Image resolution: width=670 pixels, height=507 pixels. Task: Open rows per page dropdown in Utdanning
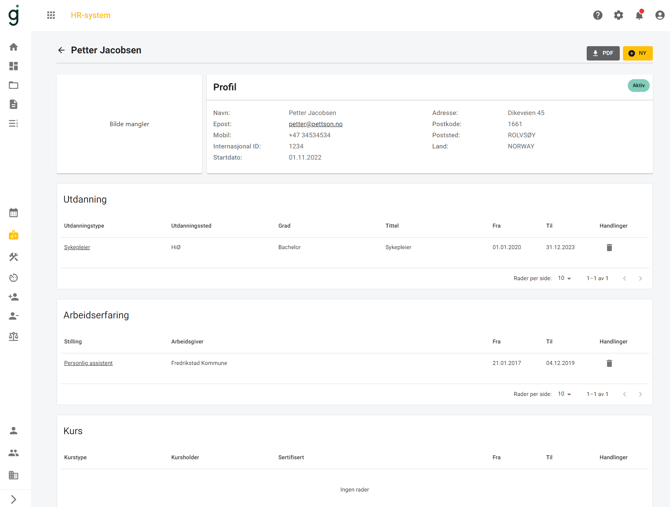click(x=565, y=278)
